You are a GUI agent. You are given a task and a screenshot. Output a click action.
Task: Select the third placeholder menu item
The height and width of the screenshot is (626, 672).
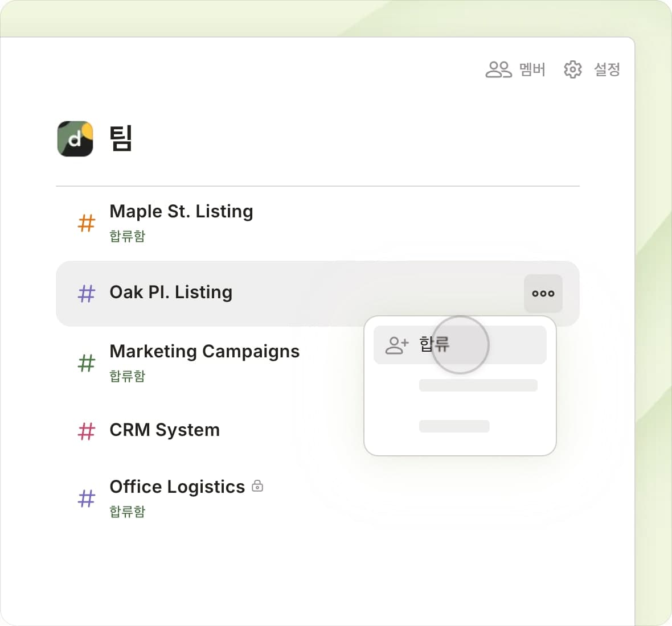coord(454,426)
